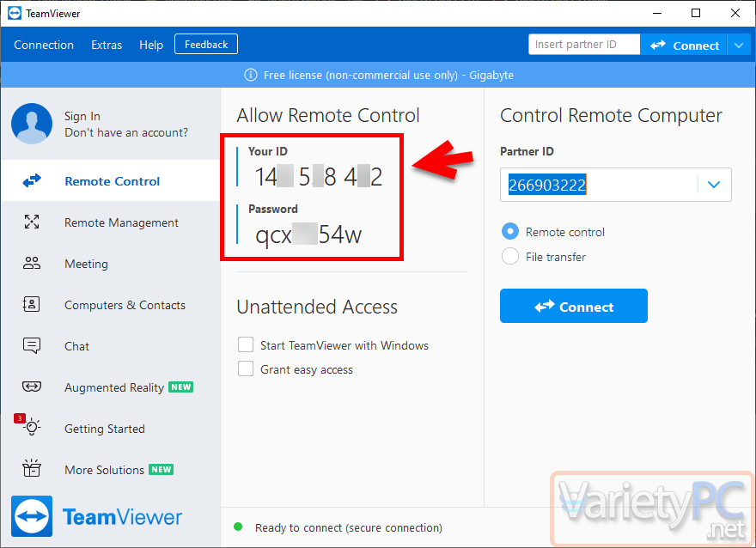Click the profile avatar icon

click(x=32, y=125)
